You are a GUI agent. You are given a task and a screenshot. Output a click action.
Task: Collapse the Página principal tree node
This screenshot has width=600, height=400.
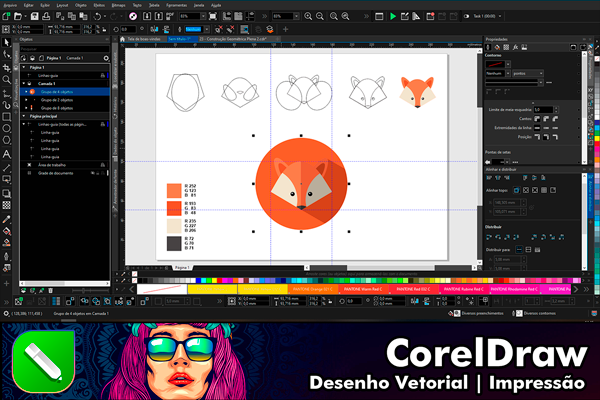24,117
